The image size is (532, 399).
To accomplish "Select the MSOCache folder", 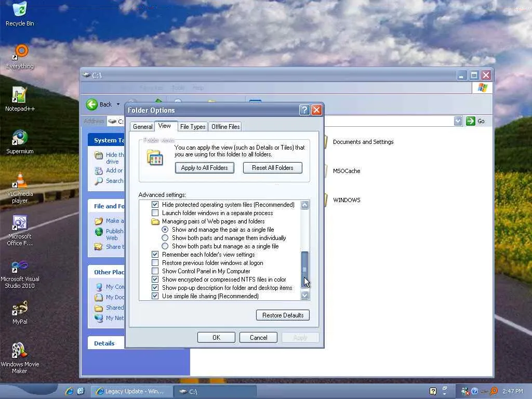I will pyautogui.click(x=347, y=171).
